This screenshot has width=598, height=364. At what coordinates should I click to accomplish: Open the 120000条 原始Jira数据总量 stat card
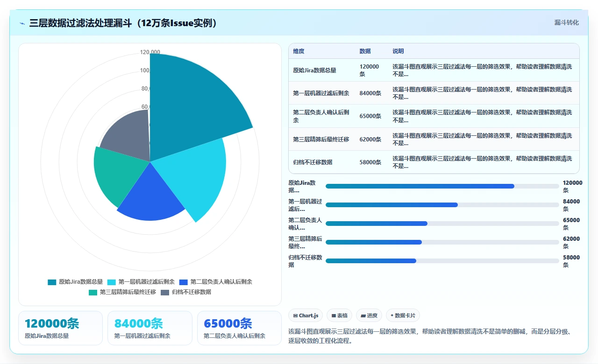click(x=60, y=328)
